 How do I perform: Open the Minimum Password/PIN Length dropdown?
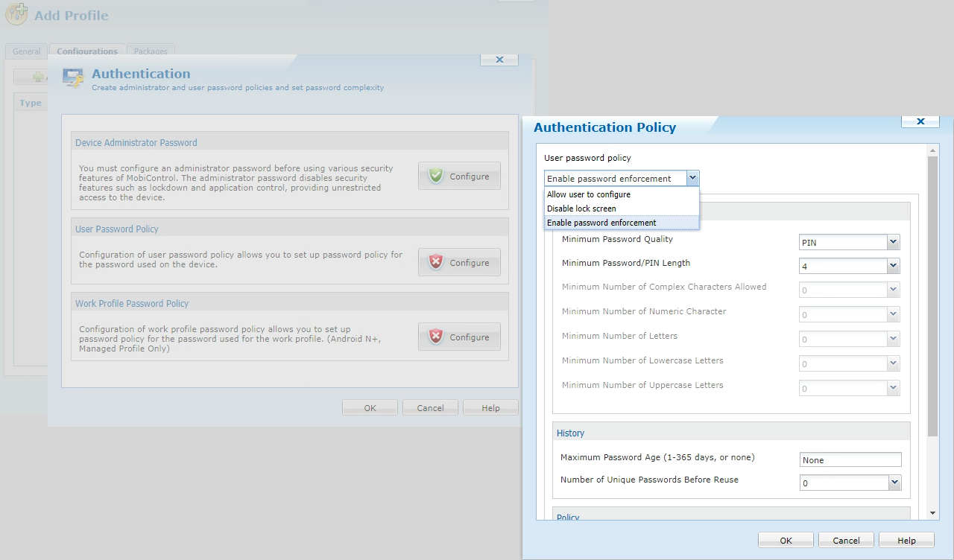894,266
